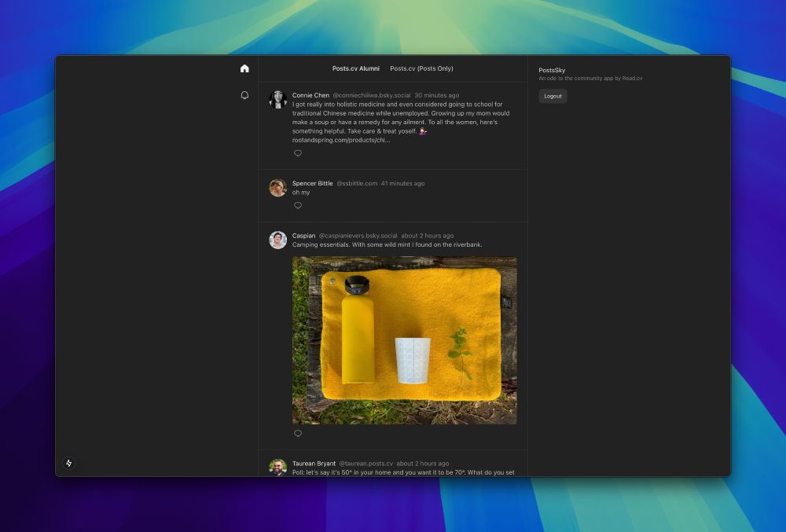Open @ssbittle.com handle
Image resolution: width=786 pixels, height=532 pixels.
click(357, 183)
